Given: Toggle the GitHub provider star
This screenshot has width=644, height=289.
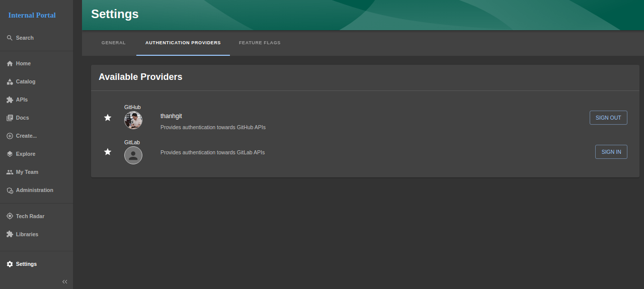Looking at the screenshot, I should click(x=108, y=118).
